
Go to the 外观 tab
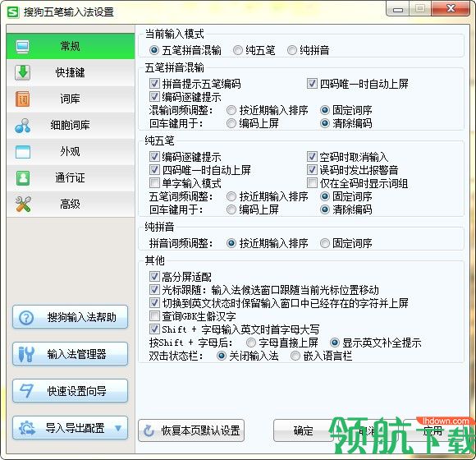pyautogui.click(x=71, y=152)
